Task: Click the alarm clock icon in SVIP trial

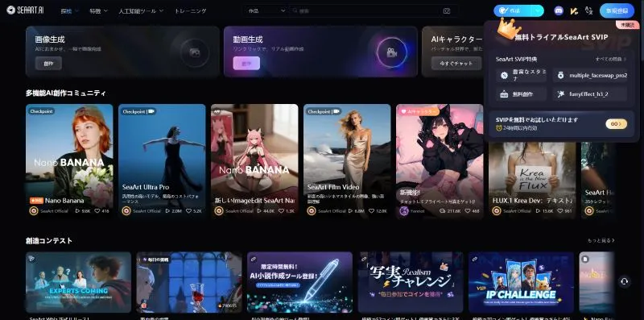Action: tap(498, 128)
